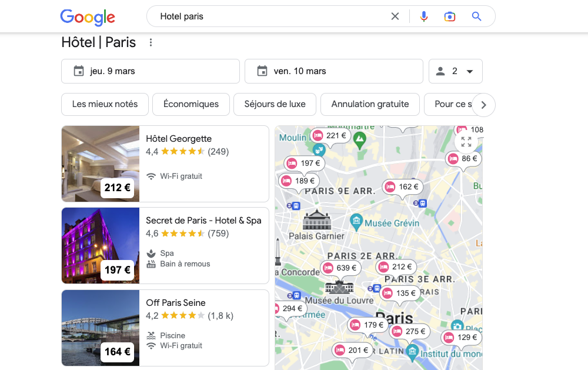Select the 201 € hotel pin on map

tap(352, 351)
